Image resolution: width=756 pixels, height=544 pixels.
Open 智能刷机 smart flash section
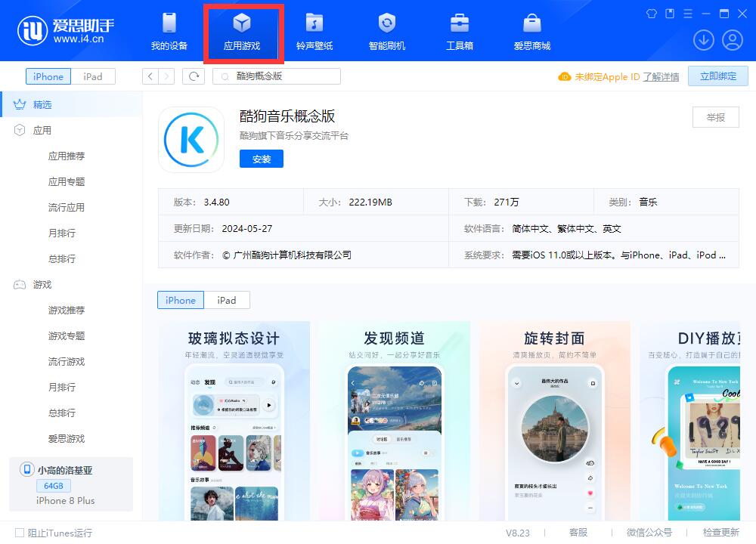pyautogui.click(x=386, y=32)
